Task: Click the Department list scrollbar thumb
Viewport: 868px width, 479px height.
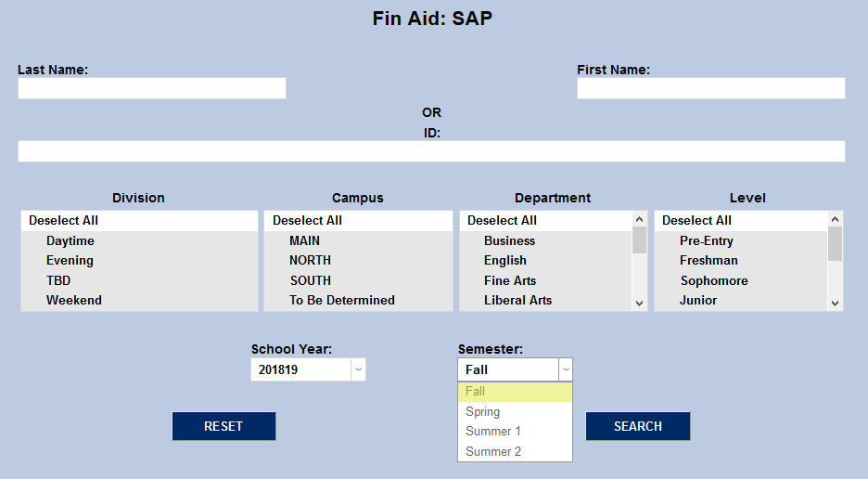Action: pos(639,240)
